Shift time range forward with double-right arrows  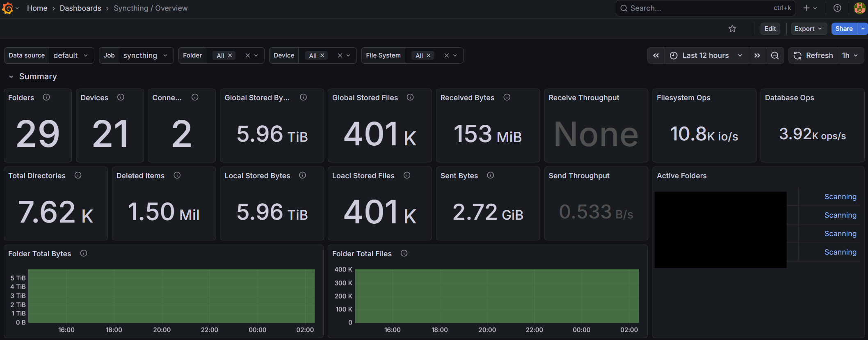757,55
